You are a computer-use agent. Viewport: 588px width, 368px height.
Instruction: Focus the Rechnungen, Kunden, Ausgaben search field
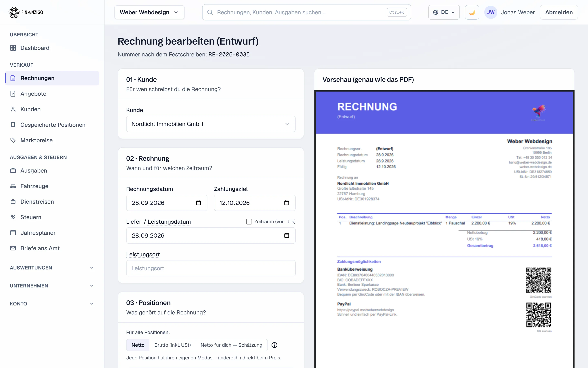306,12
